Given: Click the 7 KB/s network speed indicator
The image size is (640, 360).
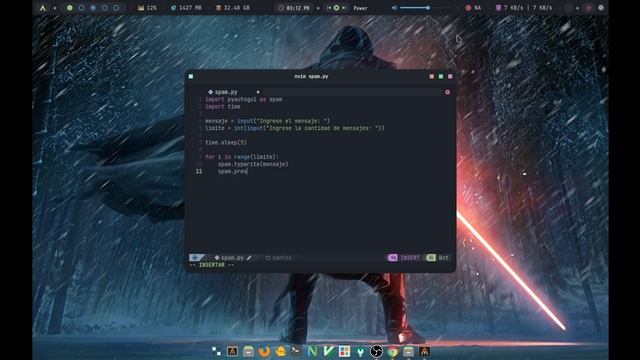Looking at the screenshot, I should [524, 8].
